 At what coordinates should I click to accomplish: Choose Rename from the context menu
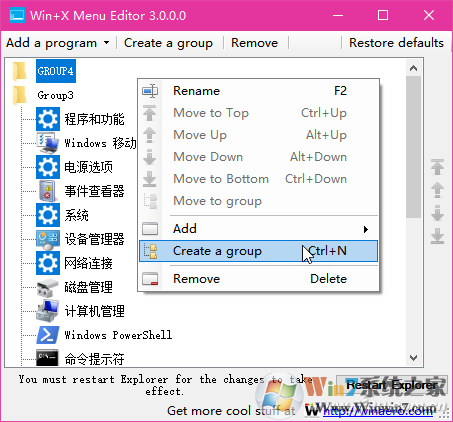(x=259, y=91)
